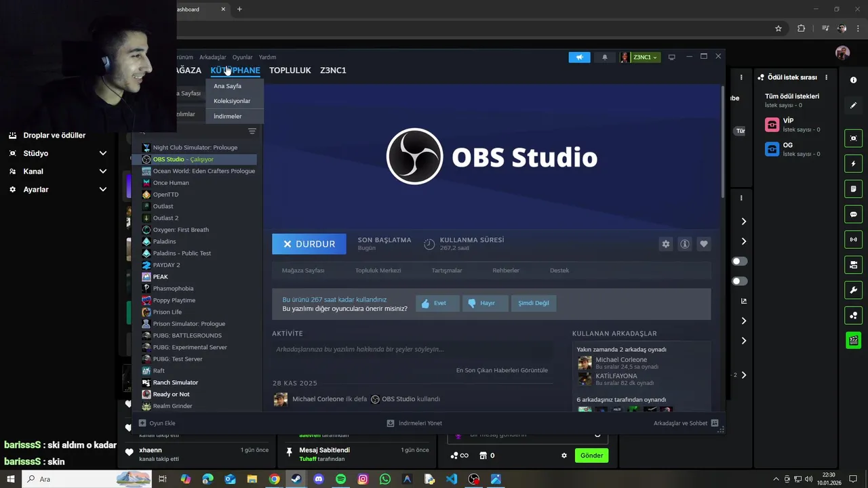
Task: Show OBS Studio info icon
Action: point(685,244)
